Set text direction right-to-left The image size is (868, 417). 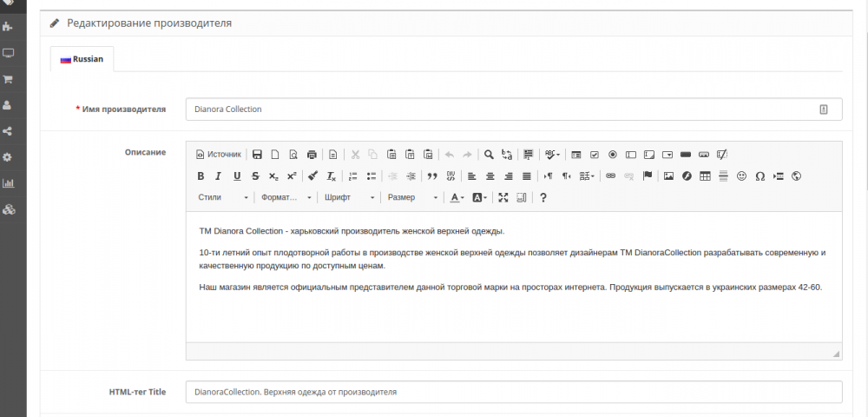566,176
